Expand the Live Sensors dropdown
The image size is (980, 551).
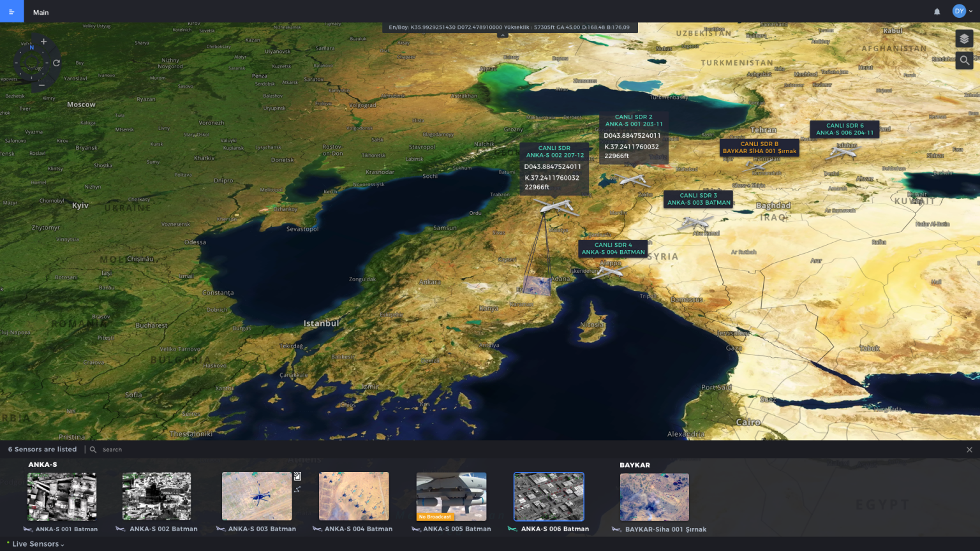37,544
